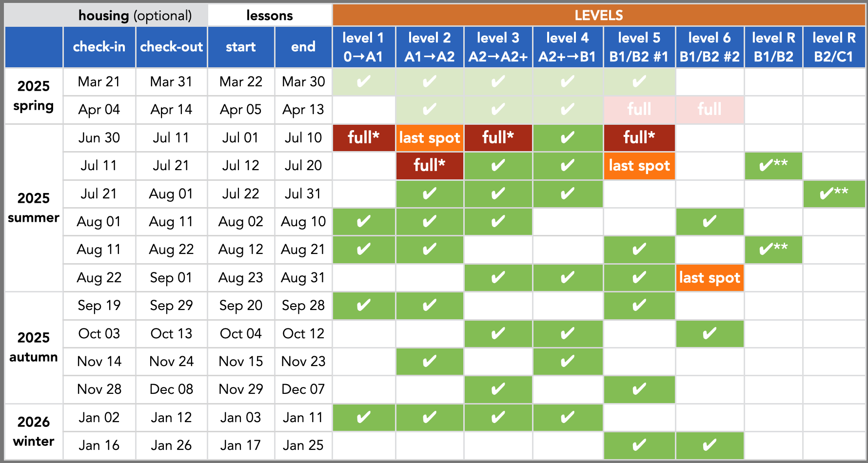Click the level 1 checkmark for Mar 22 lessons

(364, 81)
